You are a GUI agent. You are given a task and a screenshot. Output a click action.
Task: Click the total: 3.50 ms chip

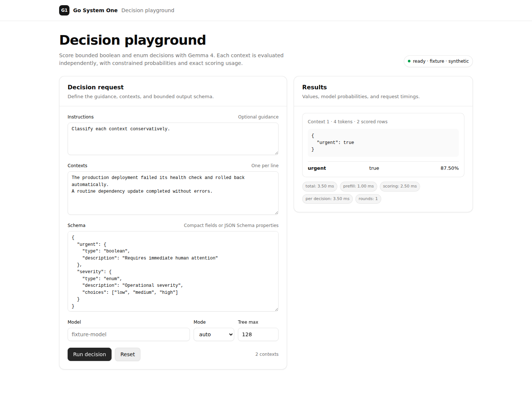(x=320, y=186)
